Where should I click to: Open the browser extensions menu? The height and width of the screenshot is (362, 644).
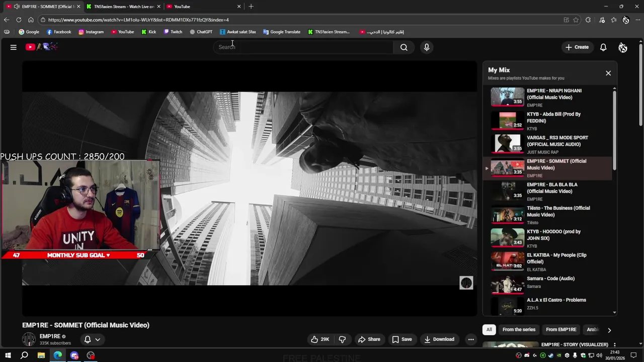(x=588, y=20)
